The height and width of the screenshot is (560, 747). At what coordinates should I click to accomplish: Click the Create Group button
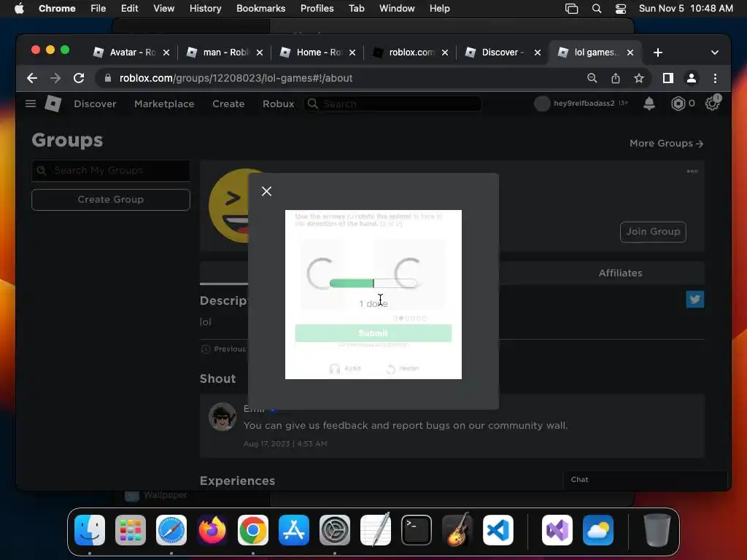(111, 200)
